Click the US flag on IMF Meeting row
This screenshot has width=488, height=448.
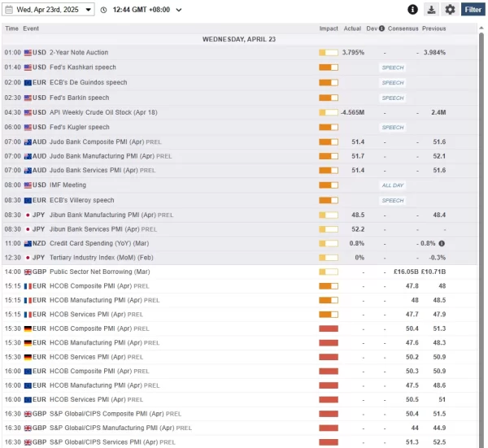pyautogui.click(x=28, y=185)
